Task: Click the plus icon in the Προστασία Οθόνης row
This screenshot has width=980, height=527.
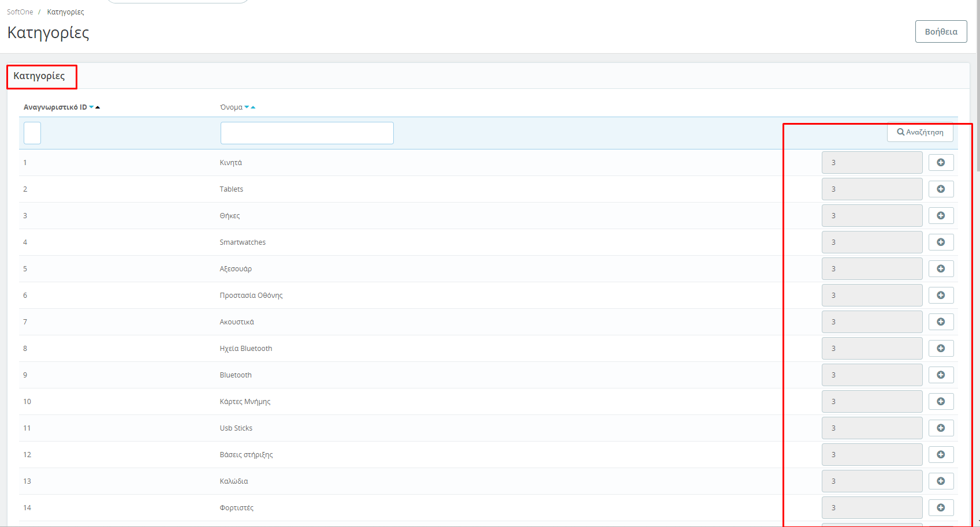Action: click(x=941, y=296)
